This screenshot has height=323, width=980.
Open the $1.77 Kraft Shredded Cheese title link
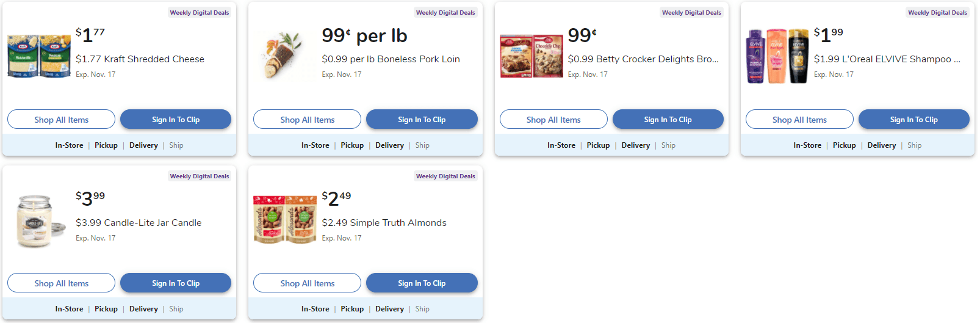point(140,59)
